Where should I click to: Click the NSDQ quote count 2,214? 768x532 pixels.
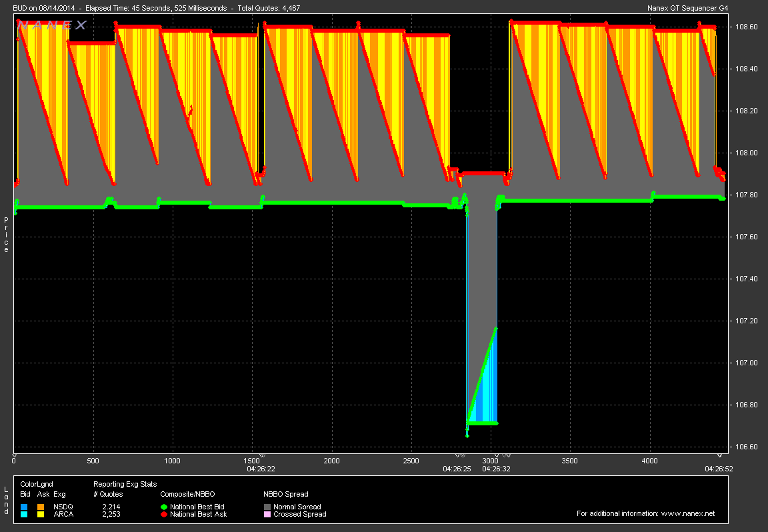(x=111, y=507)
